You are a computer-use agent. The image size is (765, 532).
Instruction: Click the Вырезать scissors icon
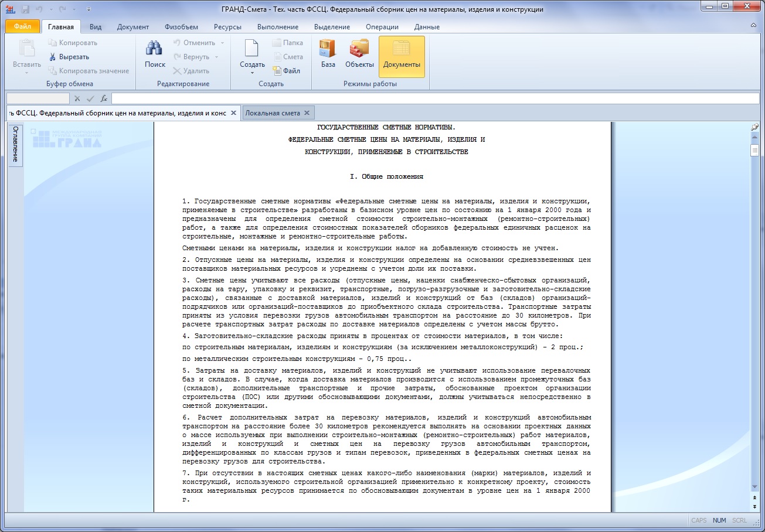[52, 57]
